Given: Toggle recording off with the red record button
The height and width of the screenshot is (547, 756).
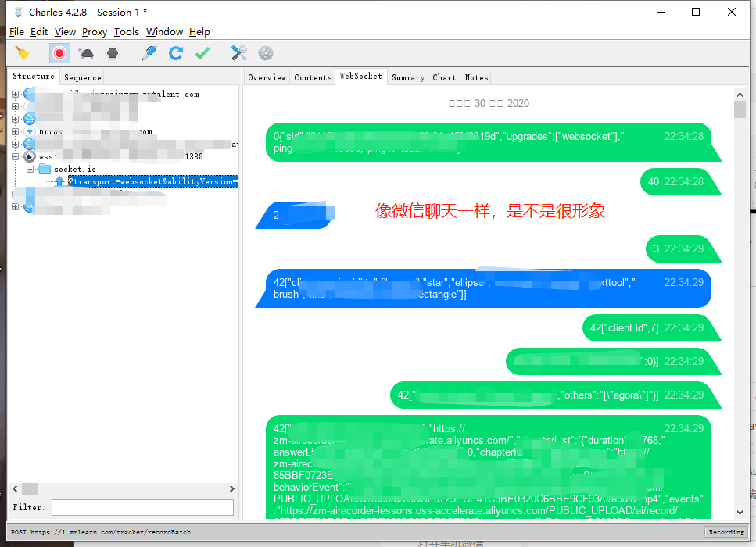Looking at the screenshot, I should pos(59,53).
